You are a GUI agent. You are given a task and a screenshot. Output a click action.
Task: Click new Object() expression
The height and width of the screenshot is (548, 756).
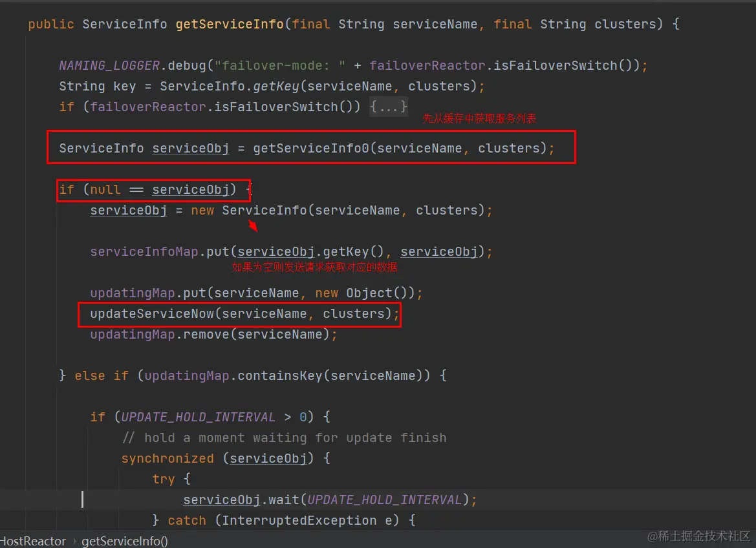[x=365, y=293]
